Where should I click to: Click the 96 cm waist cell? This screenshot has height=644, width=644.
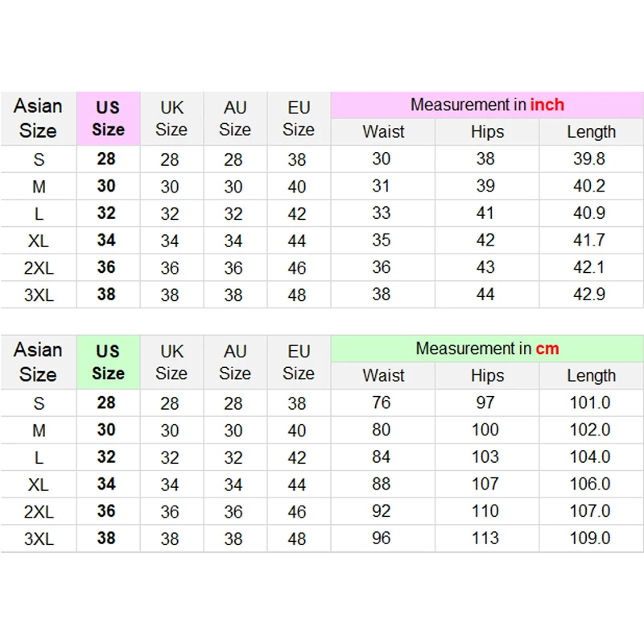click(382, 538)
